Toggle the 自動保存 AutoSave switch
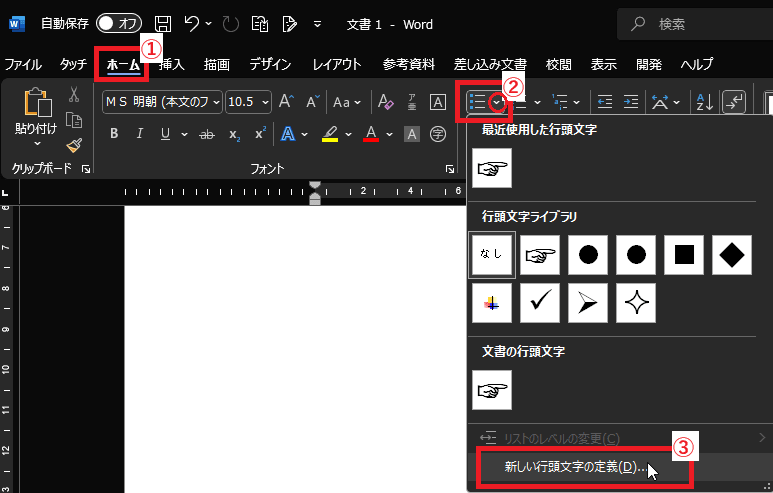The height and width of the screenshot is (493, 773). point(119,22)
